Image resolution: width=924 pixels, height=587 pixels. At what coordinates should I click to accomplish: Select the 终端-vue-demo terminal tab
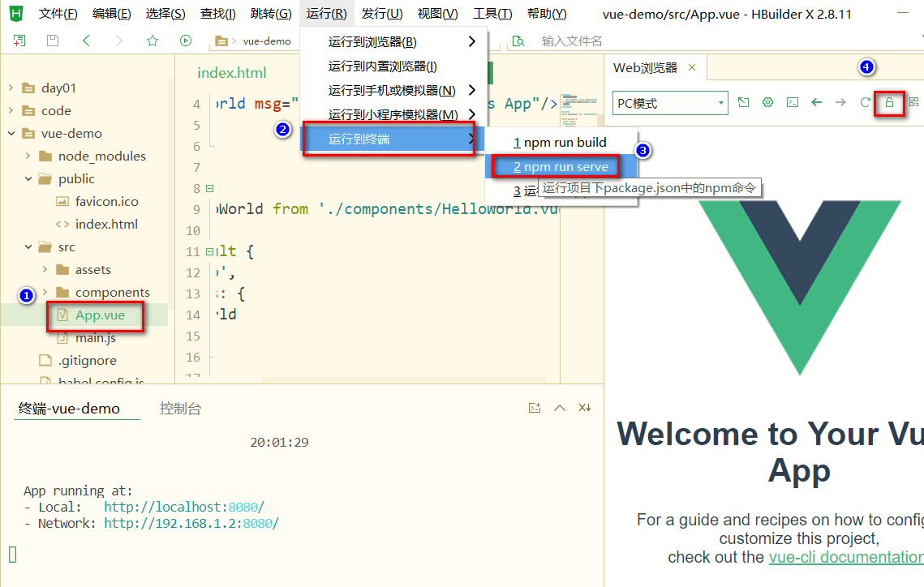(x=69, y=409)
